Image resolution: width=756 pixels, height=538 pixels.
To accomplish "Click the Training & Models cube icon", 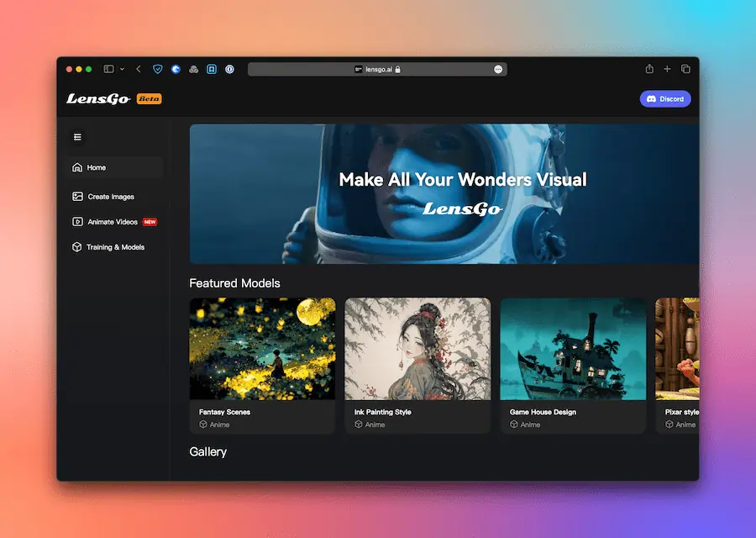I will coord(76,247).
